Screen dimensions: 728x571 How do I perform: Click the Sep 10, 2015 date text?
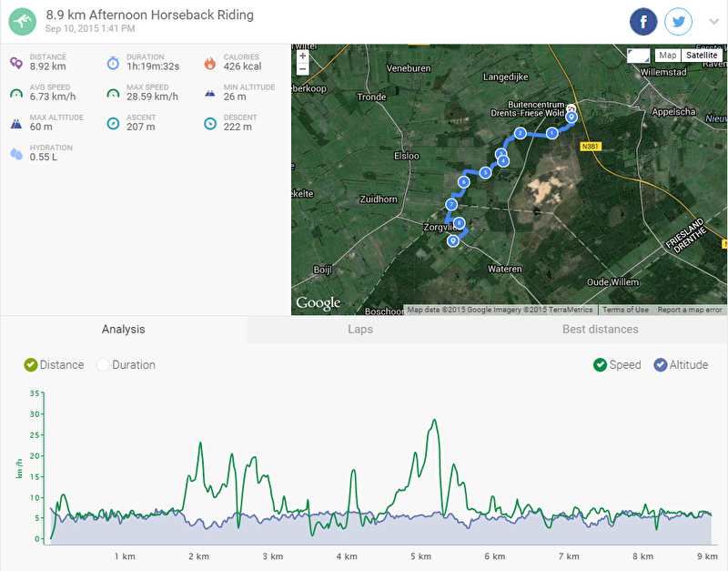pos(90,29)
